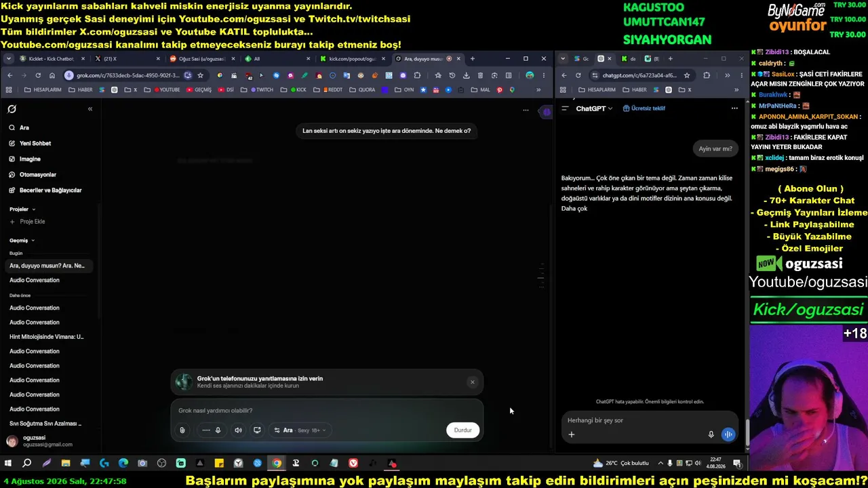Open the ChatGPT sidebar menu icon

pos(566,108)
